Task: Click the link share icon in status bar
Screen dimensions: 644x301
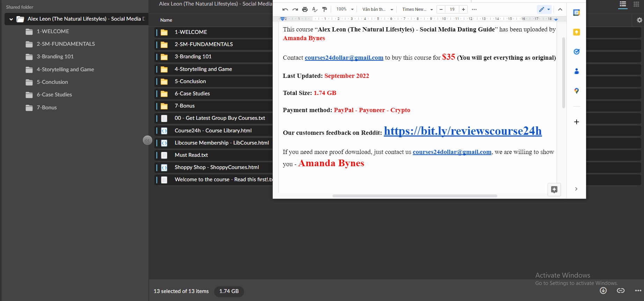Action: tap(621, 291)
